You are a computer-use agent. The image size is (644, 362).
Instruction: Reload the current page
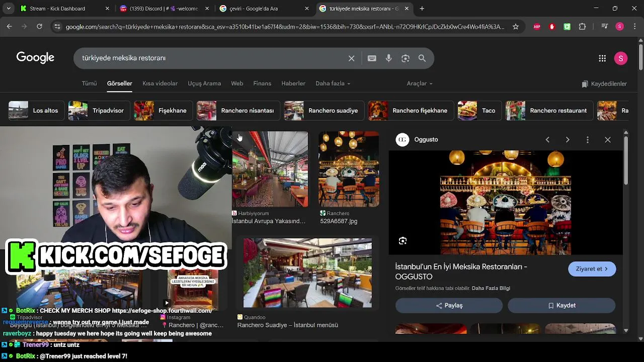coord(39,27)
